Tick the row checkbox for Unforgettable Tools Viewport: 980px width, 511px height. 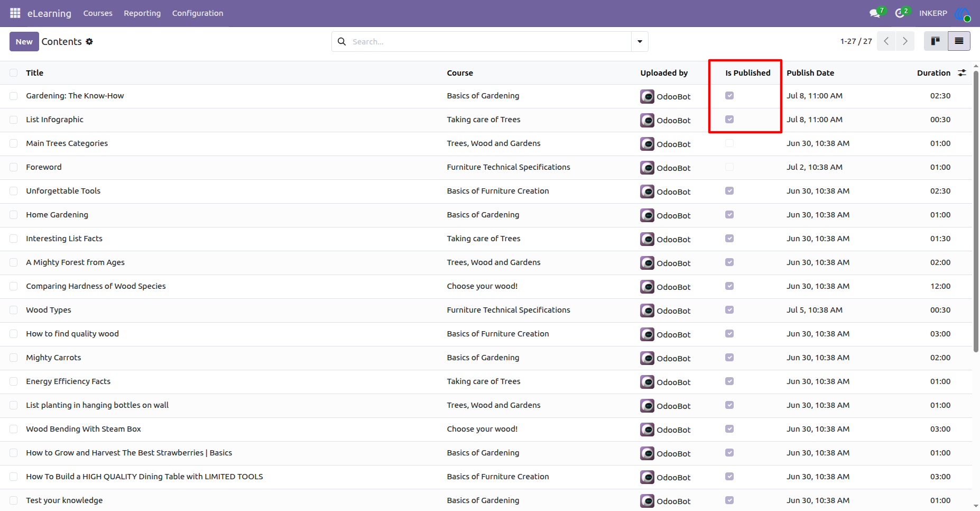pos(14,191)
